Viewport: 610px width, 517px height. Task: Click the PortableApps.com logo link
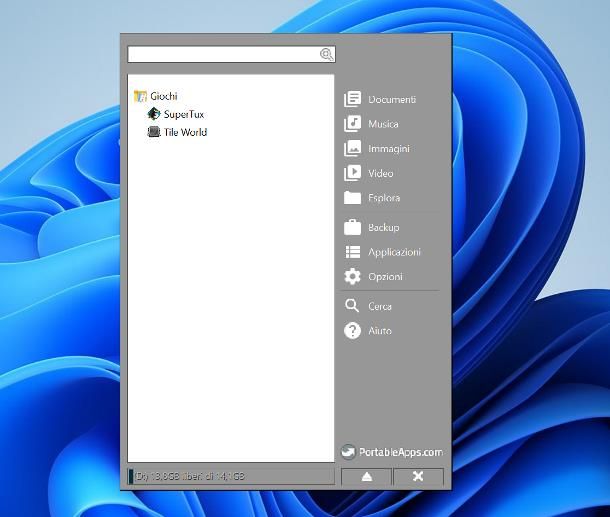[x=391, y=452]
